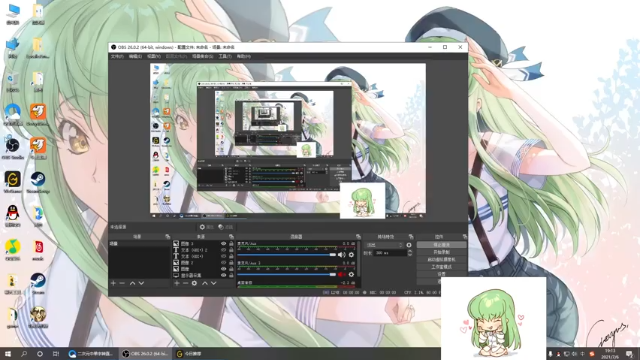This screenshot has height=360, width=640.
Task: Click the 启动虚拟摄像机 virtual camera button
Action: 441,259
